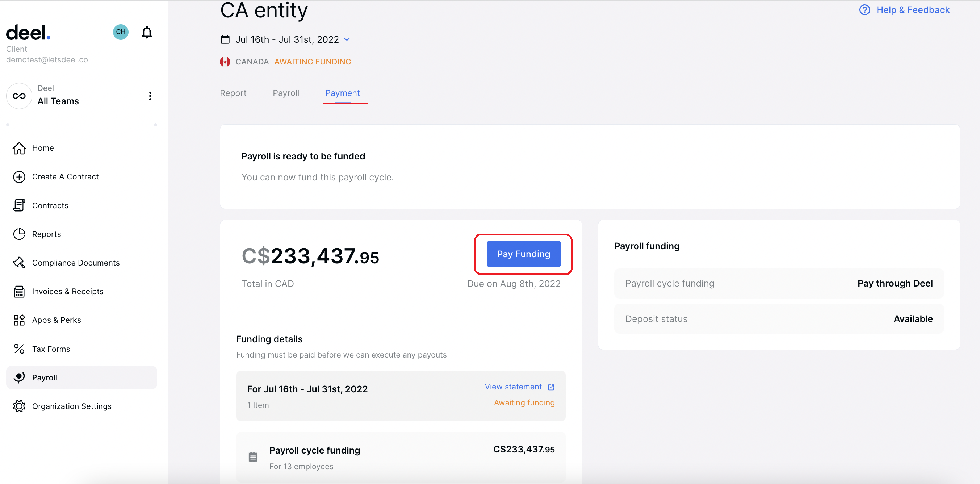Click the Organization Settings gear icon
Image resolution: width=980 pixels, height=484 pixels.
click(19, 406)
